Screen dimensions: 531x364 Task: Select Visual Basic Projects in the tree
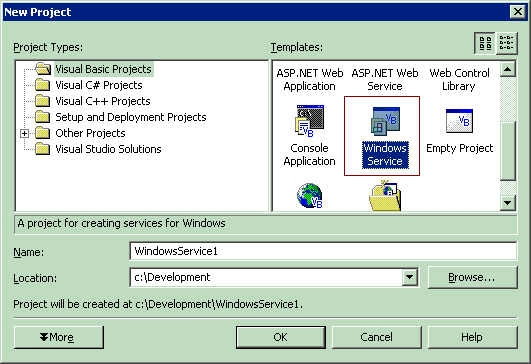coord(103,69)
